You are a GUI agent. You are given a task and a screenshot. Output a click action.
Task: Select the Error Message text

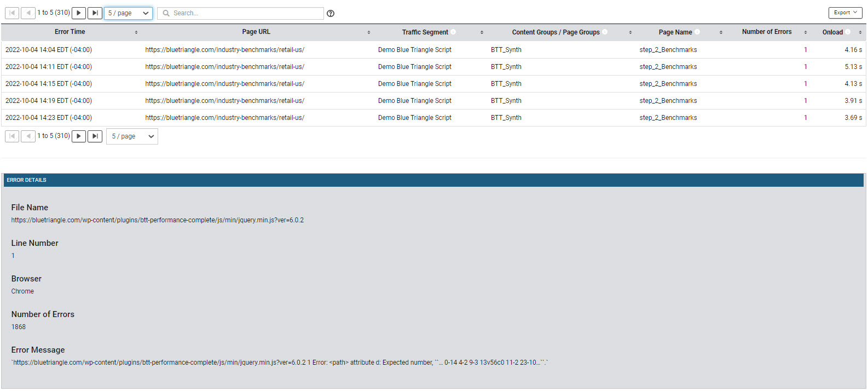pos(280,363)
